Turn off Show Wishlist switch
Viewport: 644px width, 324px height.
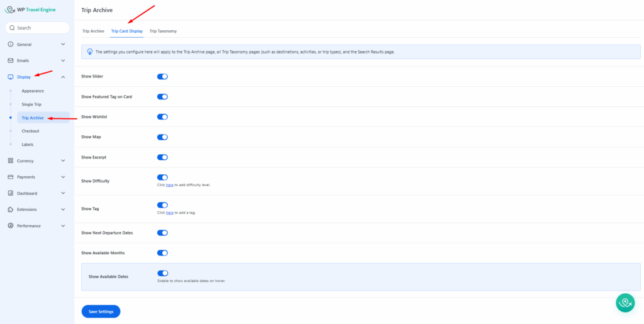tap(162, 117)
